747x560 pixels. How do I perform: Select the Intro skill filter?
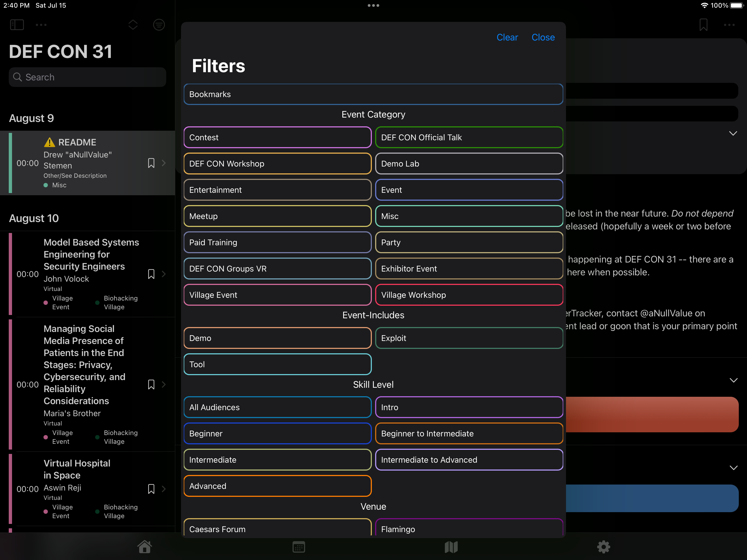click(x=469, y=407)
